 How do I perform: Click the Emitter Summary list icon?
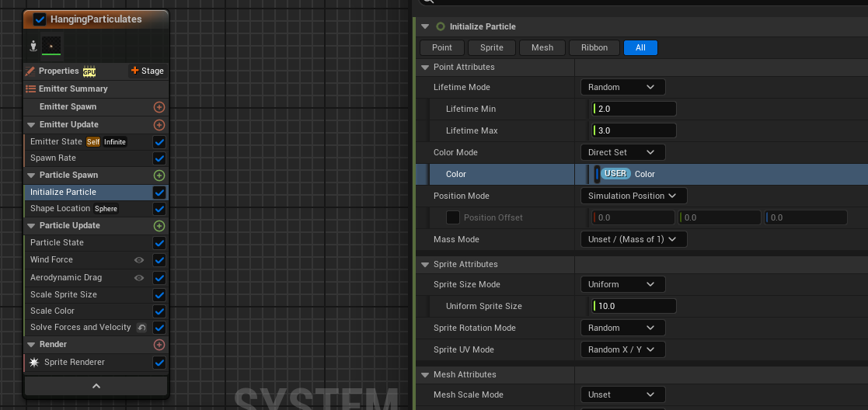tap(30, 89)
